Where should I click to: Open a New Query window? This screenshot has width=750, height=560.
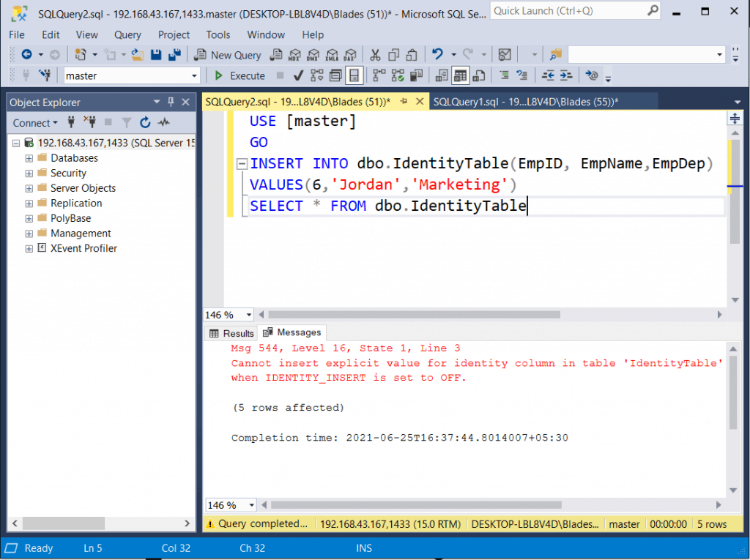tap(229, 55)
